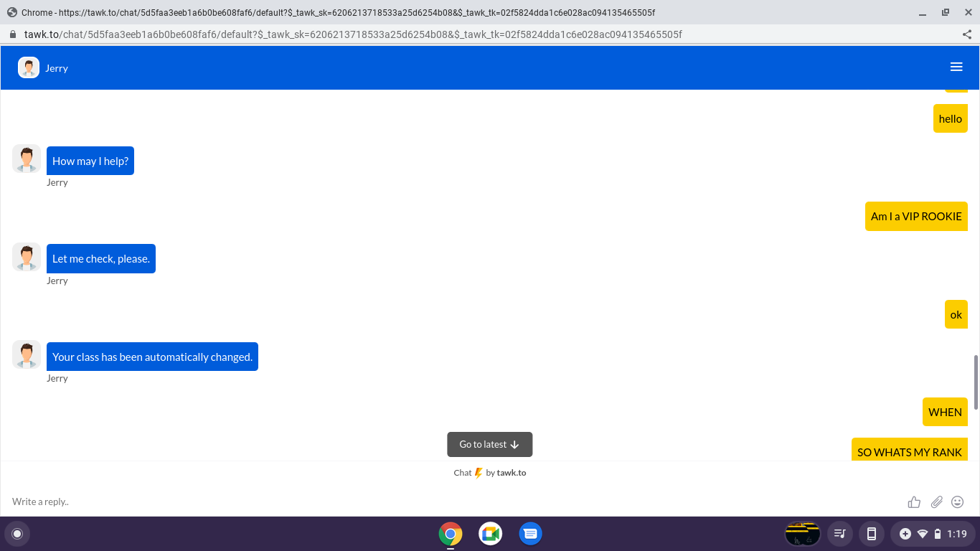The width and height of the screenshot is (980, 551).
Task: Launch Google Meet from the shelf
Action: pos(491,534)
